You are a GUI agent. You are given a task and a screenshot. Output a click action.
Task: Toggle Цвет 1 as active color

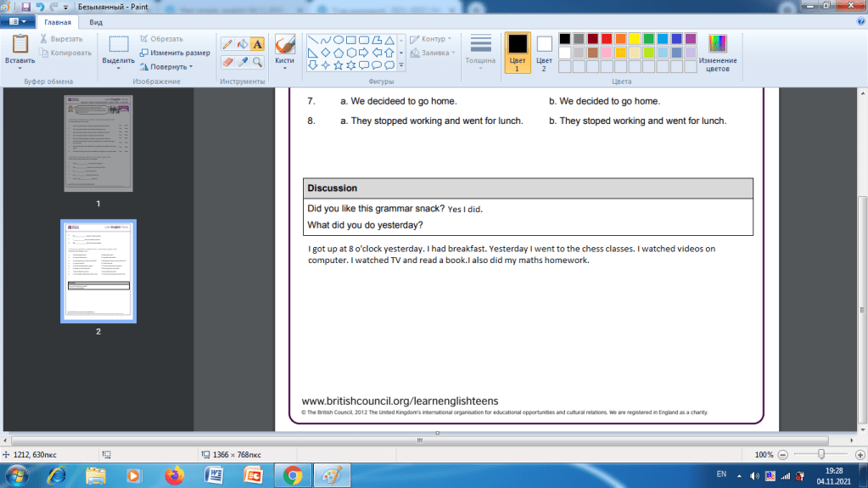[x=517, y=52]
